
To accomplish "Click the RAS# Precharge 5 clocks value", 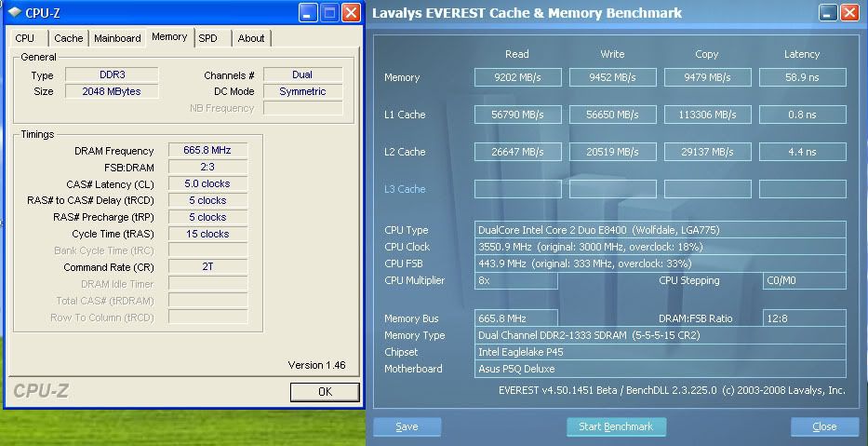I will click(207, 217).
